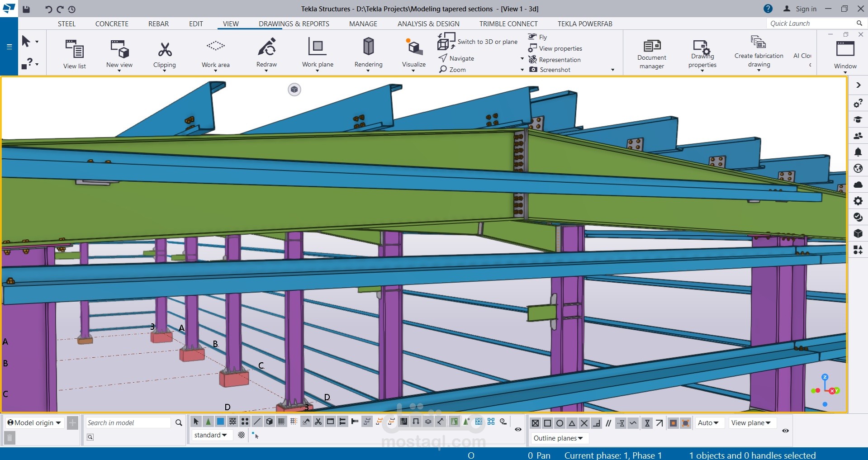Click the Work plane icon
Screen dimensions: 868x460
pos(317,47)
